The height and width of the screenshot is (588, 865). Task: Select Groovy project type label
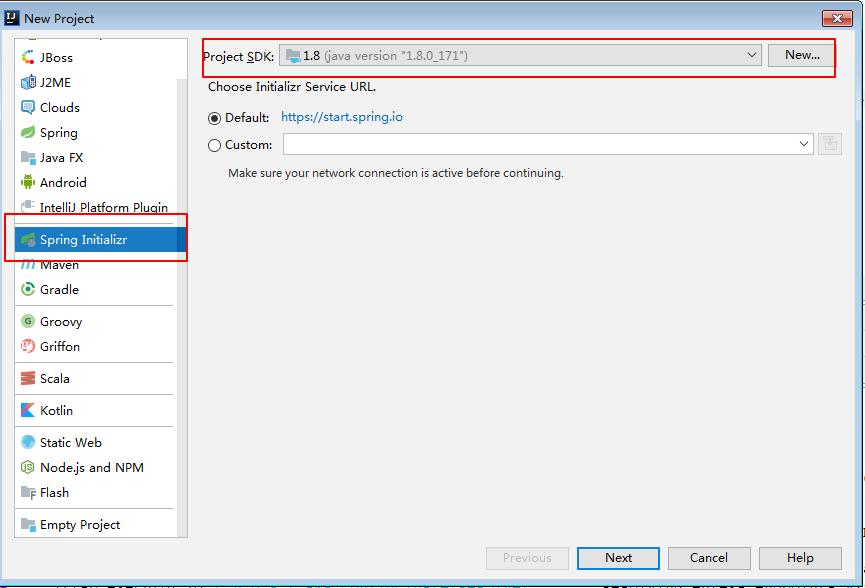61,322
